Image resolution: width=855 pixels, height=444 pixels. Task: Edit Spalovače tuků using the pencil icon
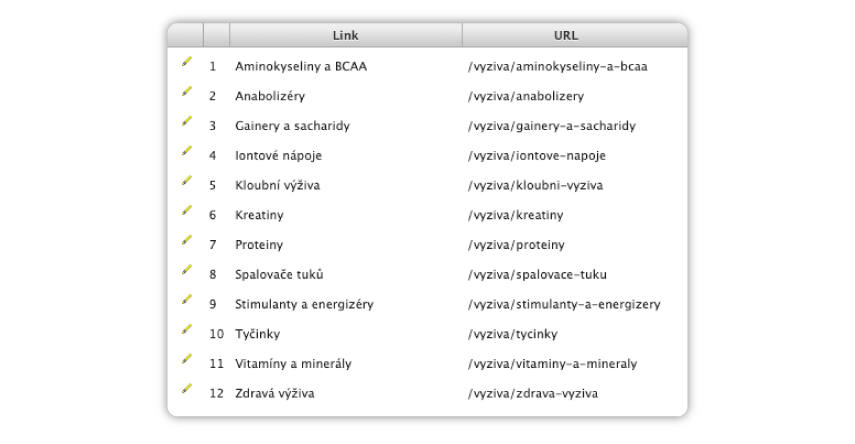186,270
